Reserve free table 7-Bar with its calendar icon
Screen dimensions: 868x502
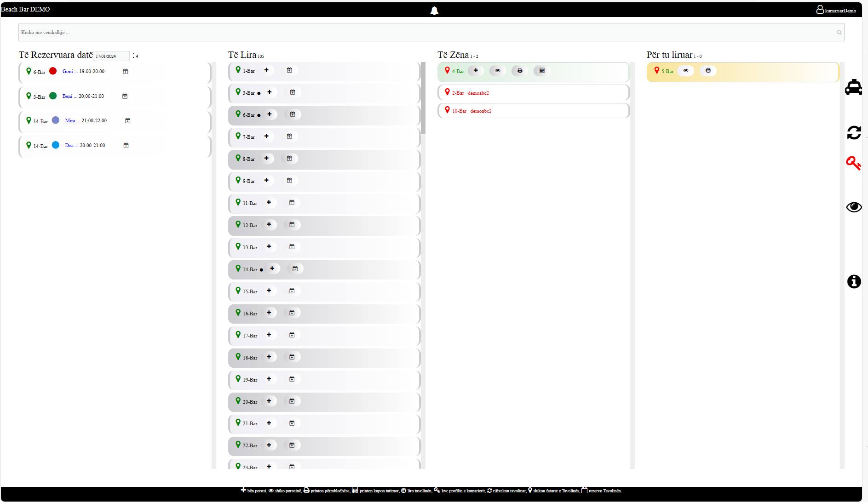289,137
